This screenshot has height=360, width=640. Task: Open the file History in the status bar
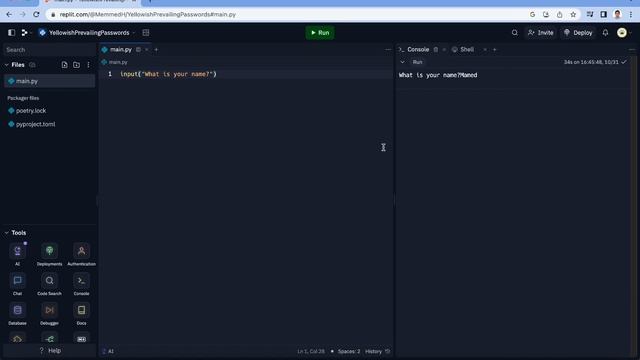[378, 351]
